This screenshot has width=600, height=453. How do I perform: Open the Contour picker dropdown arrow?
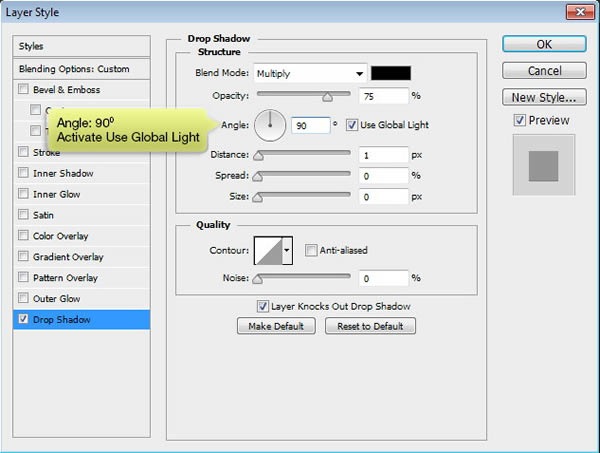point(287,251)
